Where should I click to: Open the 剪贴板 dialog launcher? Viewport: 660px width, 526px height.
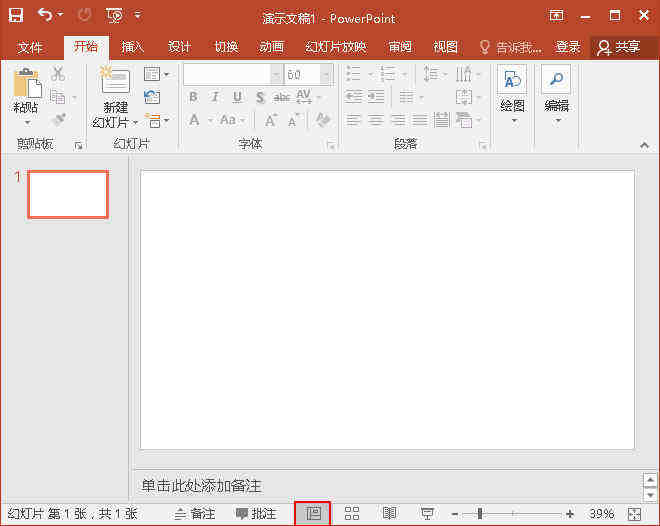78,146
